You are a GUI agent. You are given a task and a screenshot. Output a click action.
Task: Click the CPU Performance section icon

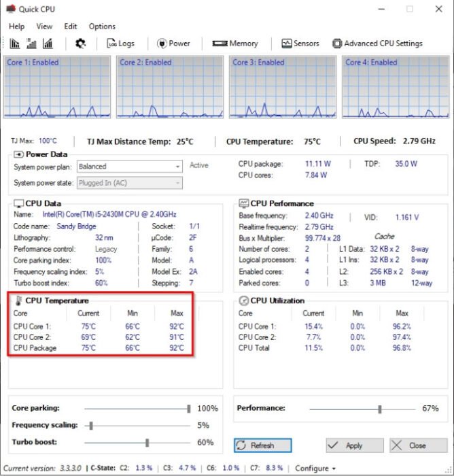coord(244,203)
